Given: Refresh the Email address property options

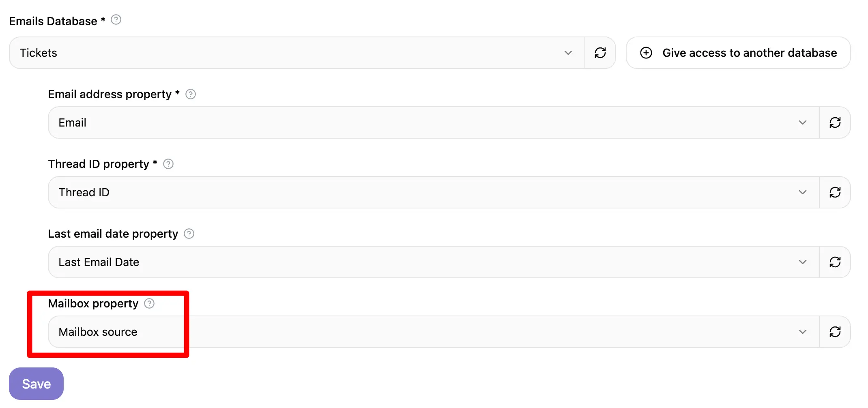Looking at the screenshot, I should click(835, 122).
